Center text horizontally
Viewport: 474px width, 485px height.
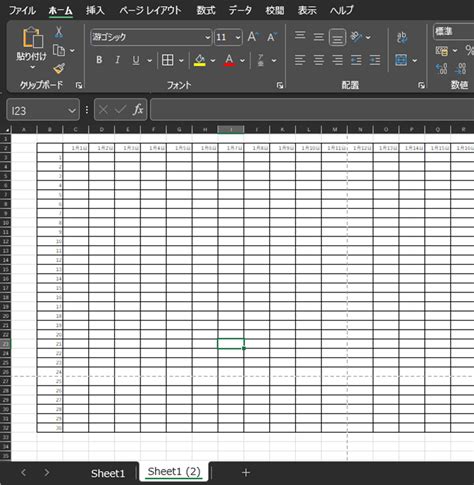319,60
